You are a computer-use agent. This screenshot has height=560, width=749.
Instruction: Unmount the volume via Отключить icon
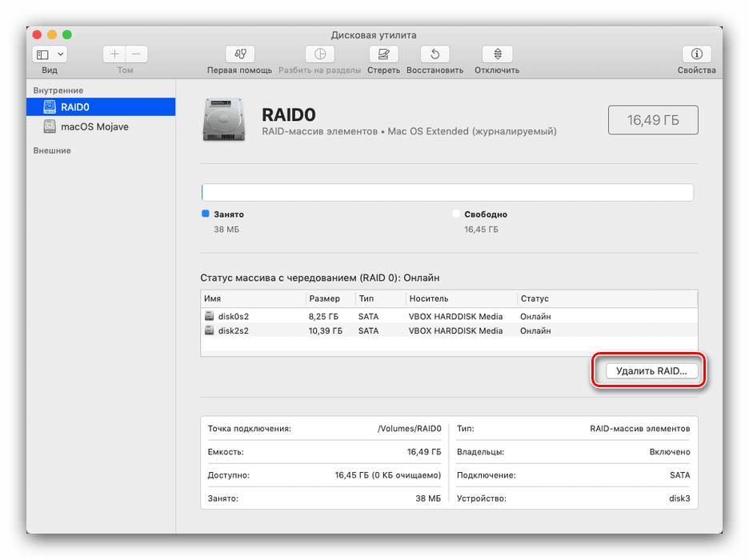(497, 54)
